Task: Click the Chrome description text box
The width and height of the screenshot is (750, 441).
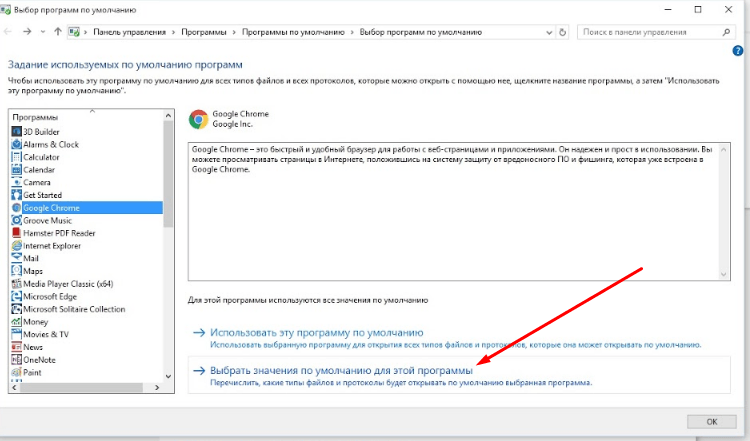Action: (459, 211)
